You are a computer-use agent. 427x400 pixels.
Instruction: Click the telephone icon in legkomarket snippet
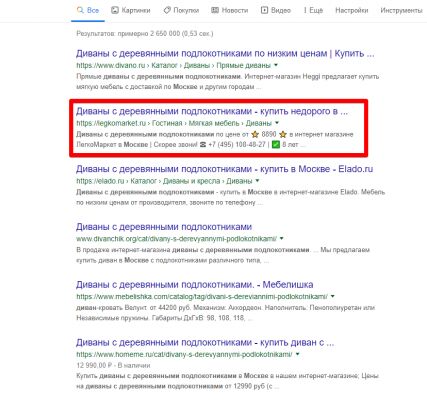coord(203,145)
